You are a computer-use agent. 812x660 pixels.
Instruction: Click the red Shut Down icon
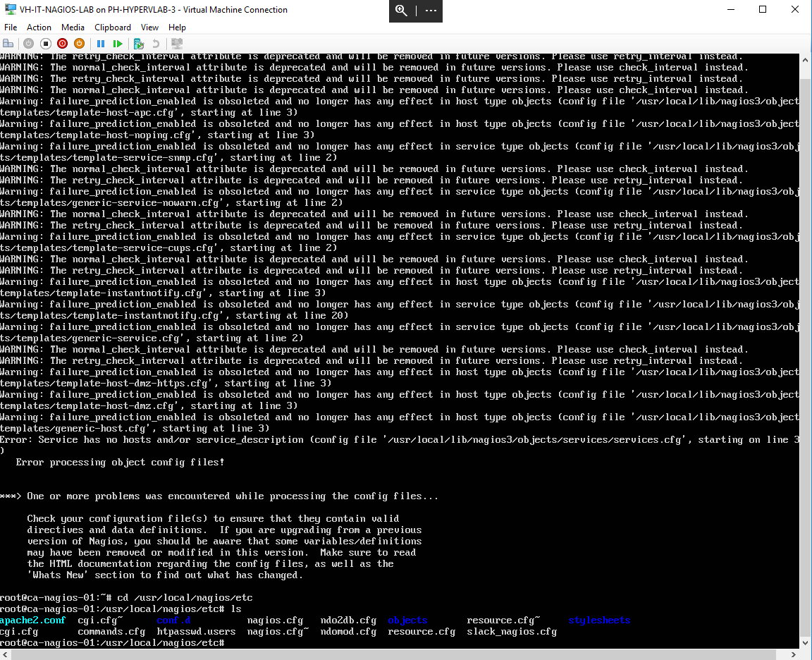point(63,44)
